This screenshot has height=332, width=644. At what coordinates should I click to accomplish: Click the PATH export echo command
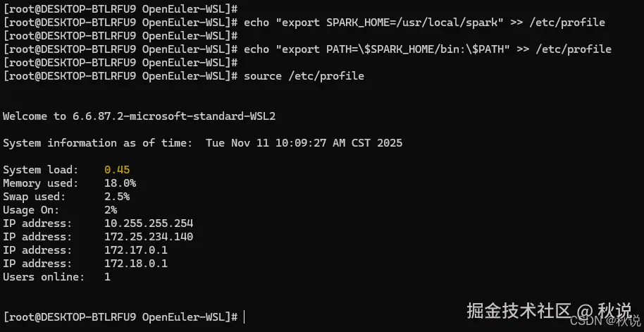point(427,49)
